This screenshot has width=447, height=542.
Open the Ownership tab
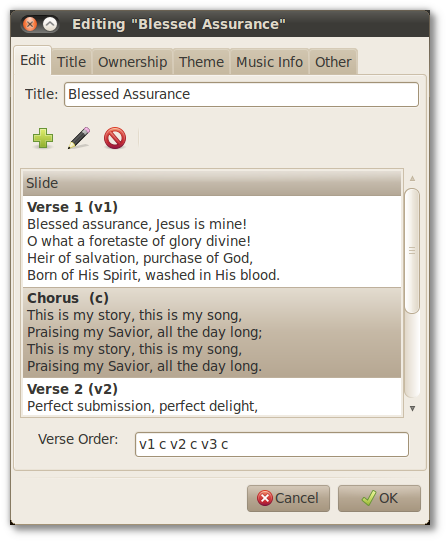132,62
